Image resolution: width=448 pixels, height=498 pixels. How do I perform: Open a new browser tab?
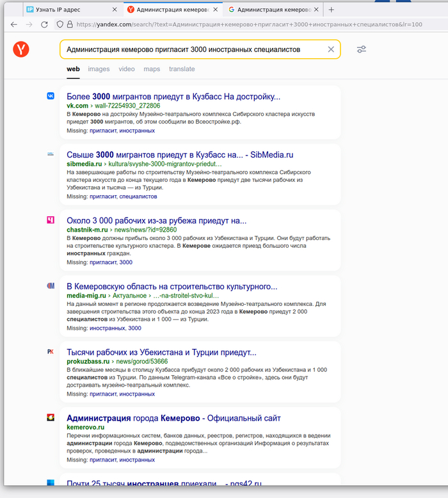(331, 10)
